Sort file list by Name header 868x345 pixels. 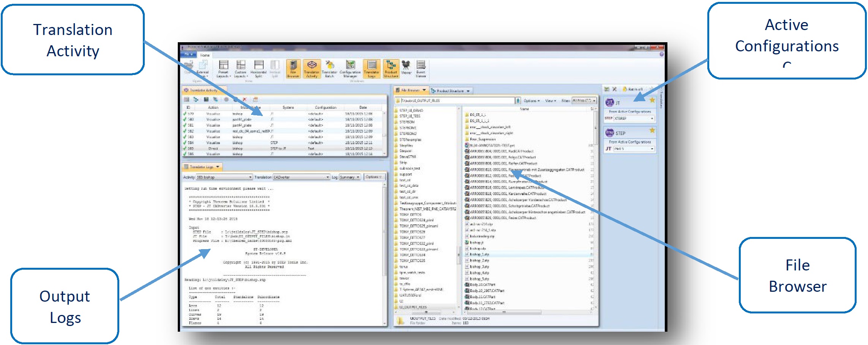(x=525, y=109)
